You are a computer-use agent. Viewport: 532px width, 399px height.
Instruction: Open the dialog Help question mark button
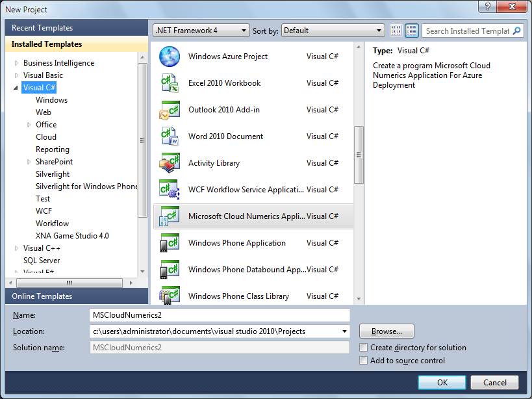(488, 6)
